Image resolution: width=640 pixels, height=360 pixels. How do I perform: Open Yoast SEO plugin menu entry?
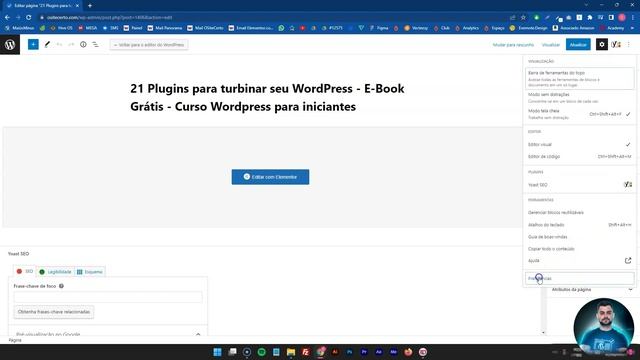click(x=580, y=184)
